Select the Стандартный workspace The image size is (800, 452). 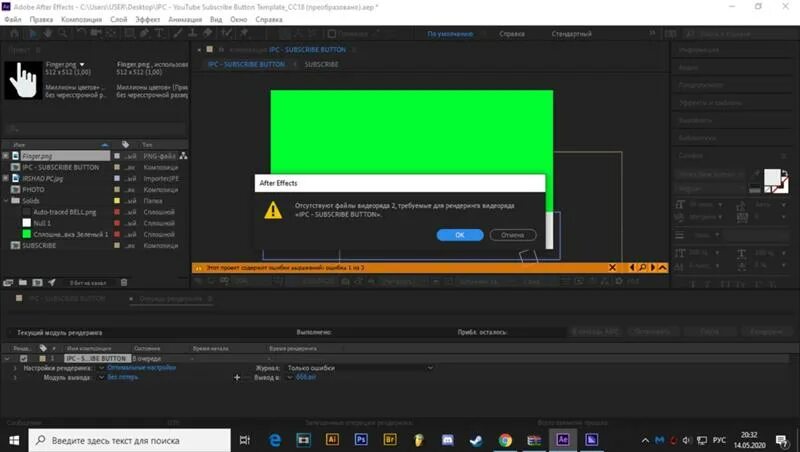(x=571, y=34)
